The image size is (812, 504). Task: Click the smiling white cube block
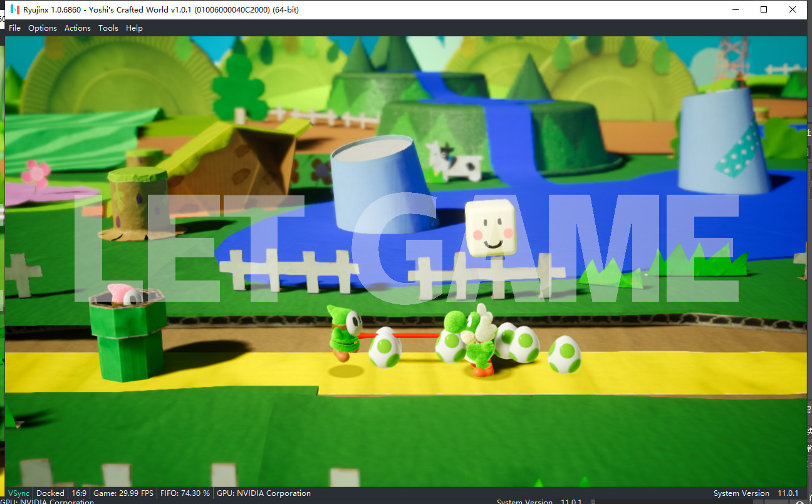coord(489,227)
